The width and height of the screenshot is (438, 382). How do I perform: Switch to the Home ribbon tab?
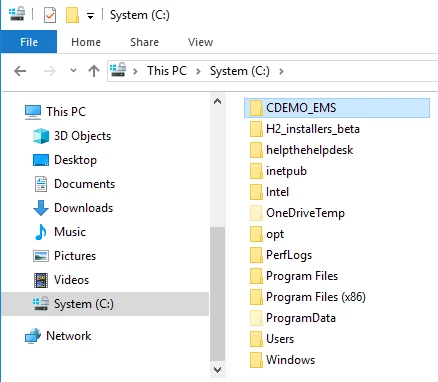pos(86,42)
